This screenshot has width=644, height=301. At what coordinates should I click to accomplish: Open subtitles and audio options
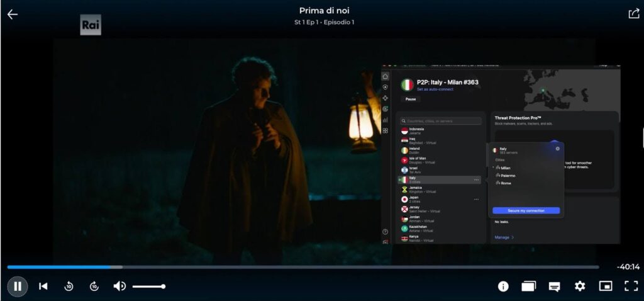coord(554,287)
